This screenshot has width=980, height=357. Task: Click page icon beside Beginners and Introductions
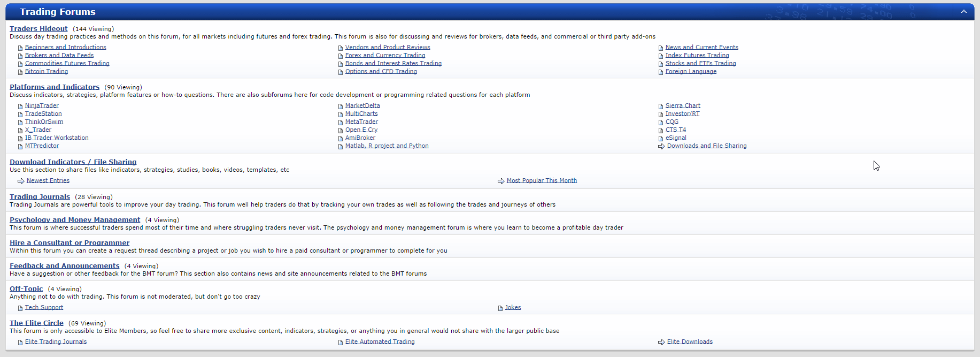20,48
